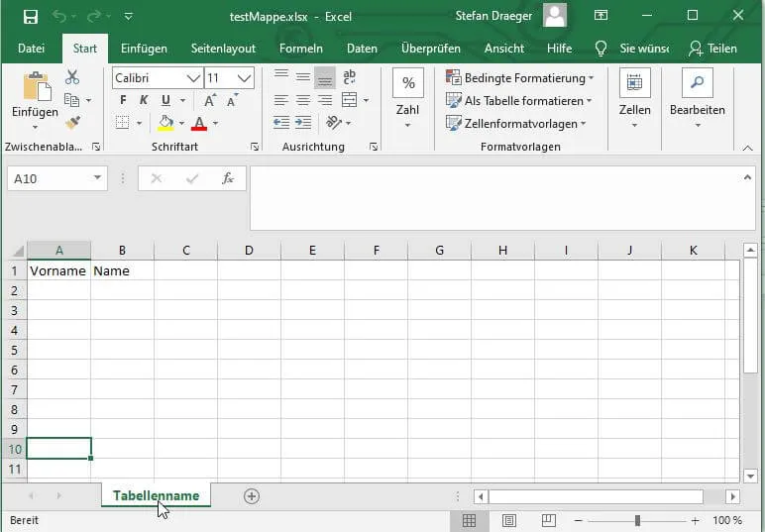Click the Format Painter brush icon
765x532 pixels.
[x=72, y=122]
